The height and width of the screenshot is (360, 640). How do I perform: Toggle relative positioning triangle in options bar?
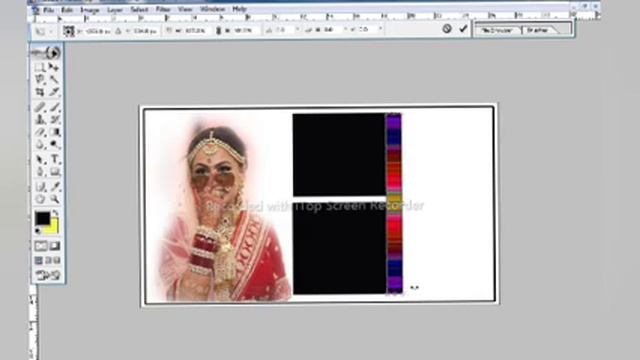[118, 31]
